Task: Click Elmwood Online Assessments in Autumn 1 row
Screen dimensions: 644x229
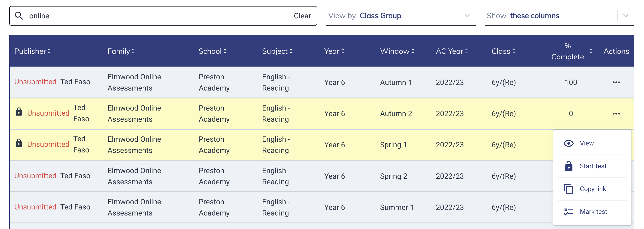Action: [x=134, y=82]
